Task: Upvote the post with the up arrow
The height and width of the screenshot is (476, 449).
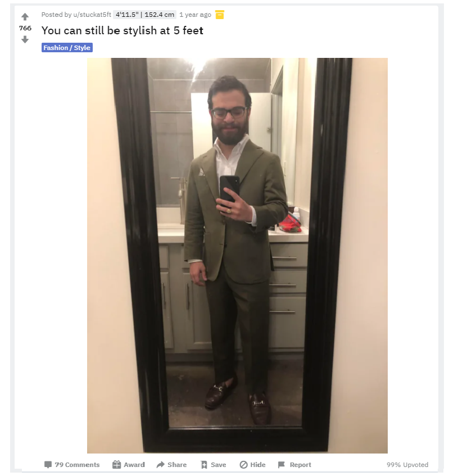Action: pos(25,16)
